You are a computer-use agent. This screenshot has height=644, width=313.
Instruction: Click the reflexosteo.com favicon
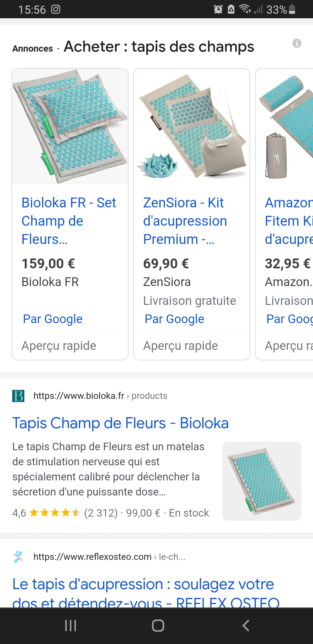coord(19,556)
